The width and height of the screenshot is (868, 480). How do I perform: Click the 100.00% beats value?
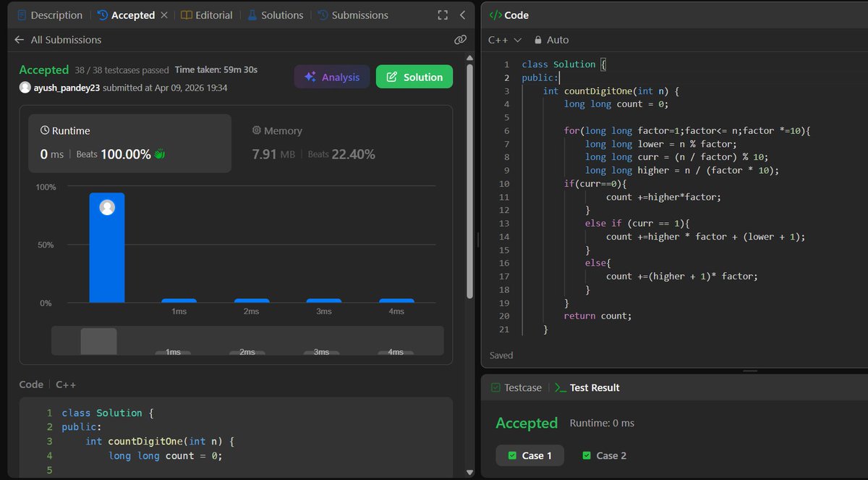pos(126,154)
